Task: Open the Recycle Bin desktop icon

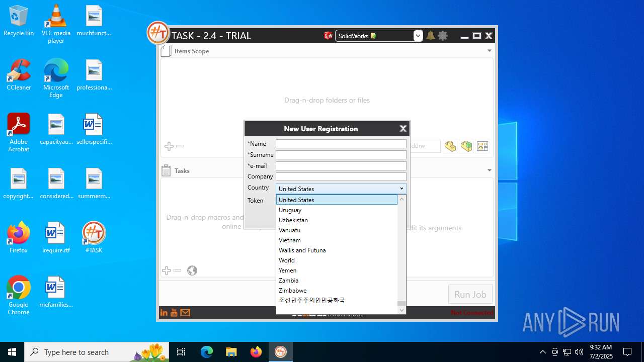Action: (x=19, y=21)
